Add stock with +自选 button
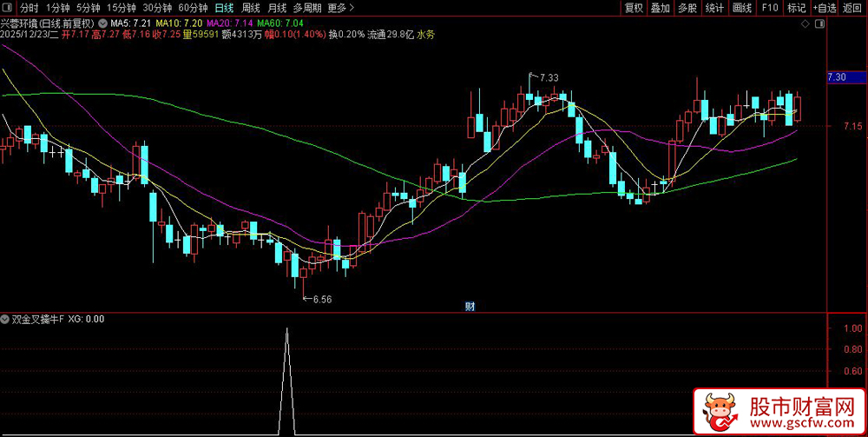The width and height of the screenshot is (868, 437). [825, 8]
